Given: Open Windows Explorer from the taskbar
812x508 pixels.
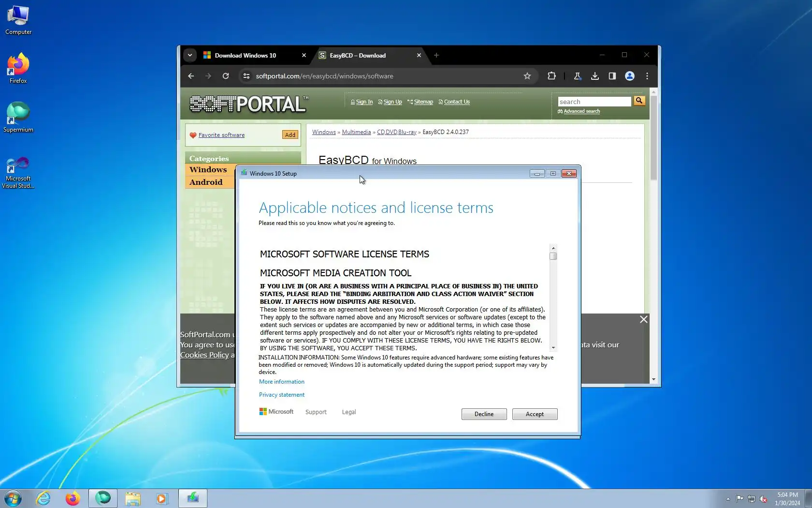Looking at the screenshot, I should coord(132,498).
